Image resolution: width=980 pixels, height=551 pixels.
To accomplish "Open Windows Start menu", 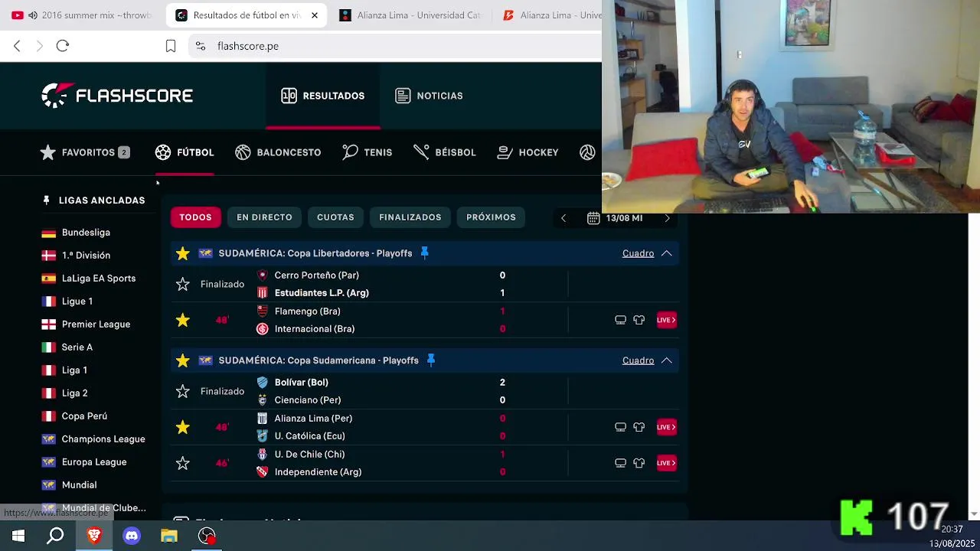I will click(x=18, y=536).
